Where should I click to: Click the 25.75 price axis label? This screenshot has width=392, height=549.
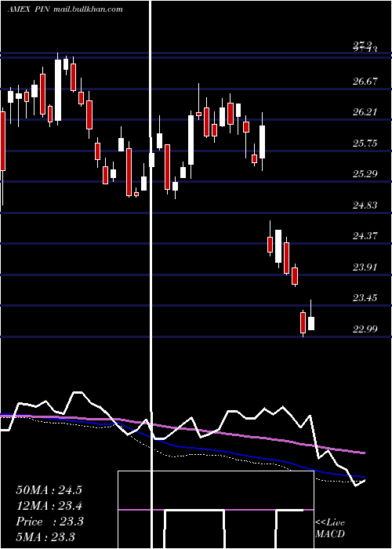pos(365,143)
